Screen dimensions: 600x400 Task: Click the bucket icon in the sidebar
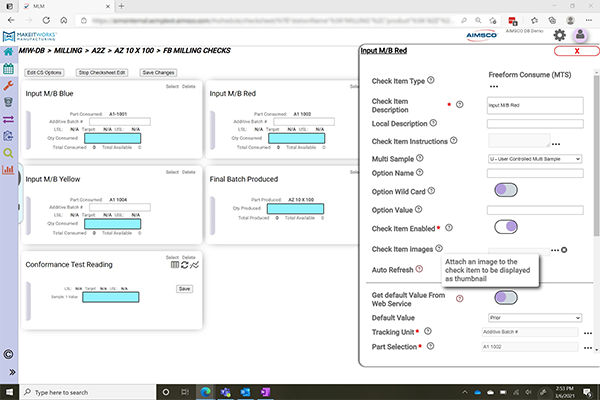(x=8, y=102)
